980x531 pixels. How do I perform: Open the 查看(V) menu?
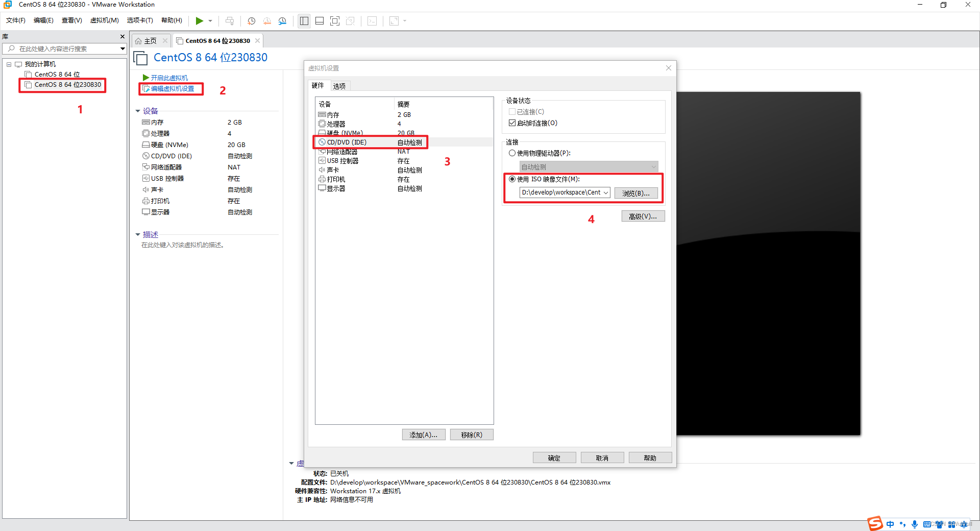click(x=72, y=20)
